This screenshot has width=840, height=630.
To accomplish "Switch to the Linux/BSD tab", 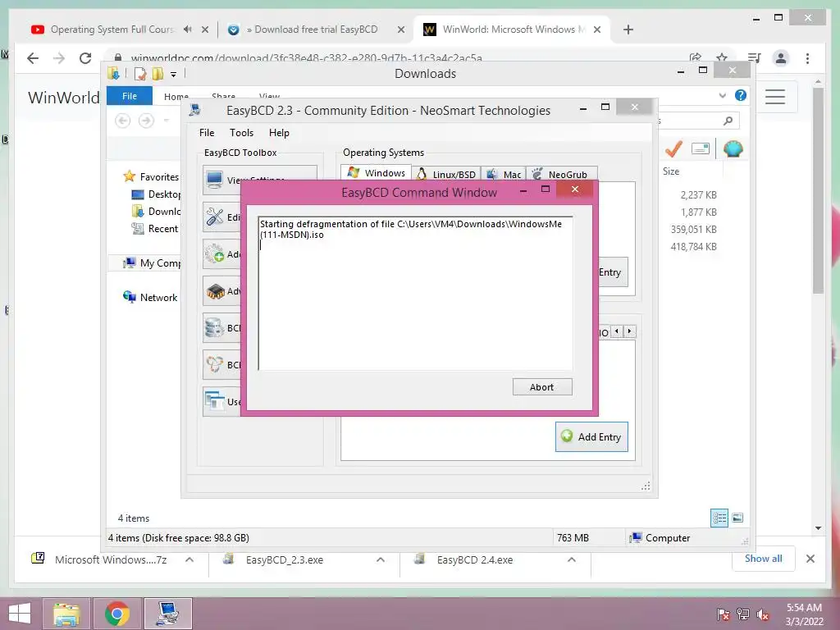I will [446, 174].
